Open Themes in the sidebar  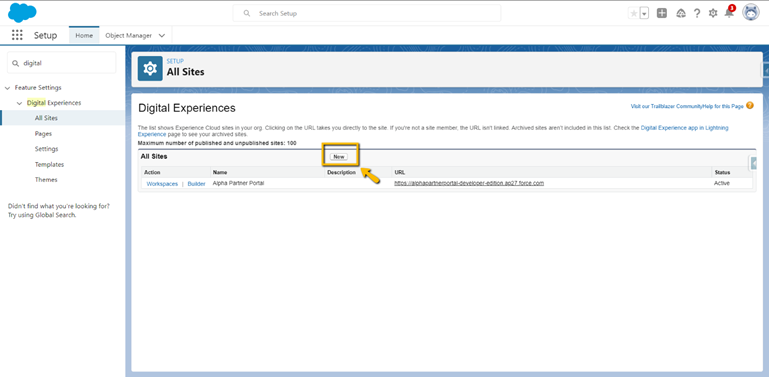tap(46, 180)
